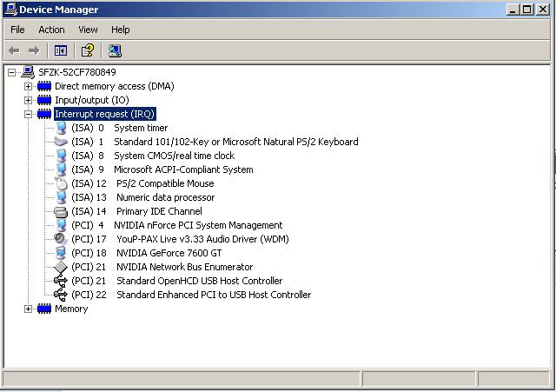Click the Primary IDE Channel device icon

point(61,211)
